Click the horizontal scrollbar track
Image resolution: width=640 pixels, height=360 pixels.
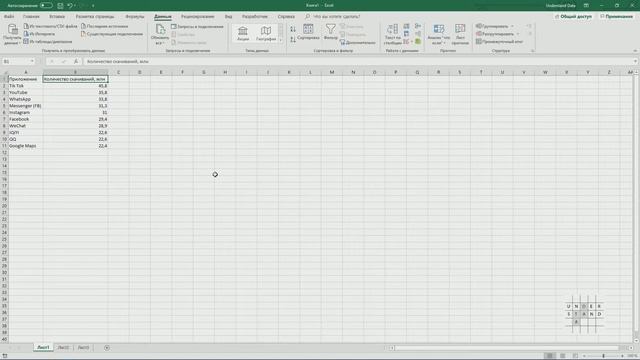point(506,348)
